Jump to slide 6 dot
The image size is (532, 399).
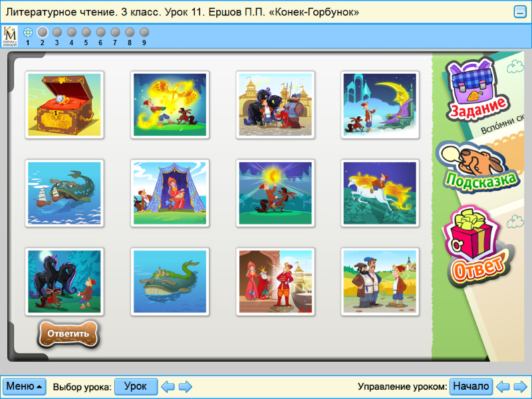coord(100,32)
